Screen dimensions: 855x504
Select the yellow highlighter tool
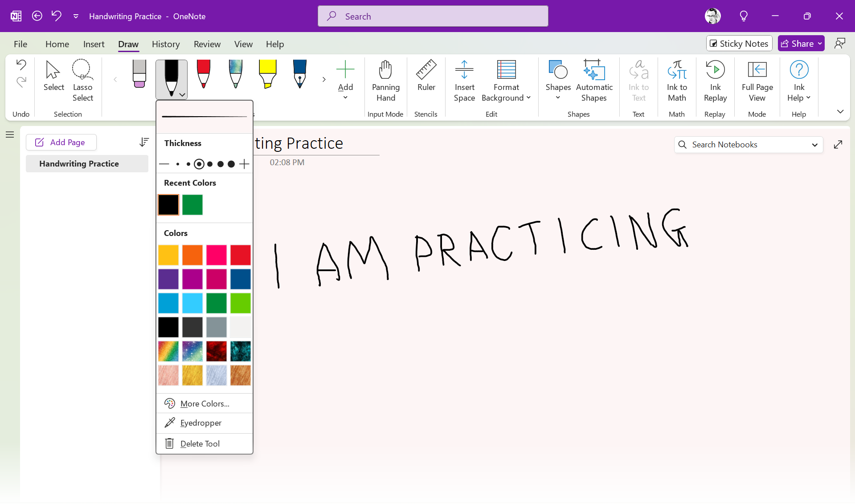(268, 74)
